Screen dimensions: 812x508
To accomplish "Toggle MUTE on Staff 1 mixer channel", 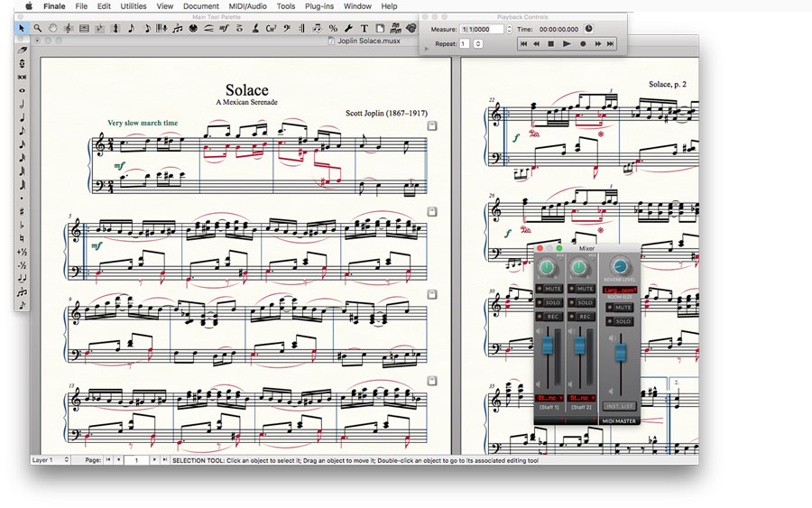I will tap(550, 289).
